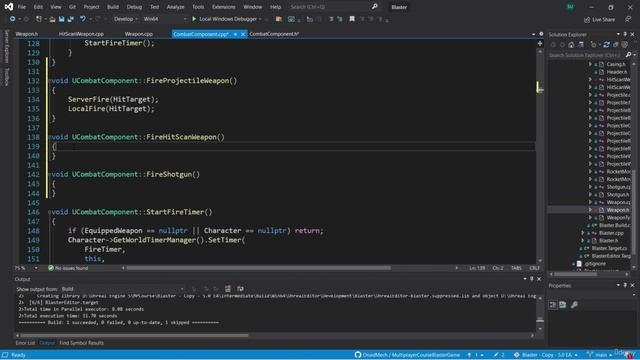Click the collapse all icon in Solution Explorer
The height and width of the screenshot is (360, 640).
pyautogui.click(x=616, y=45)
